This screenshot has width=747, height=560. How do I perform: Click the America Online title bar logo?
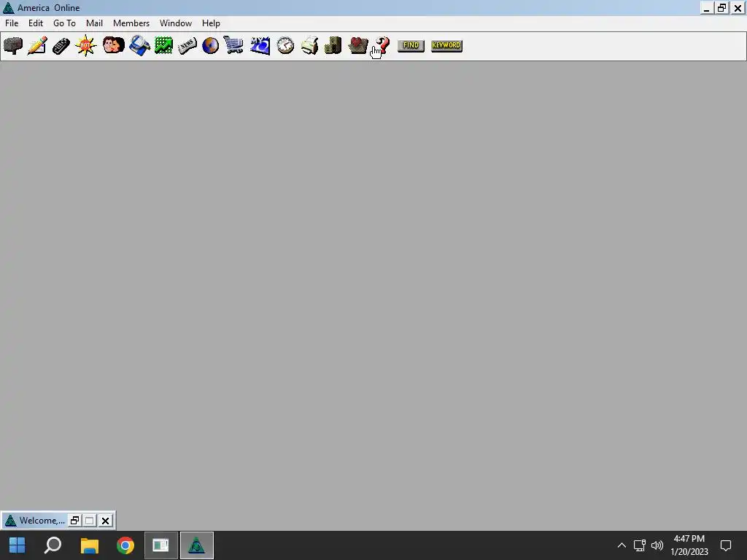(x=9, y=8)
